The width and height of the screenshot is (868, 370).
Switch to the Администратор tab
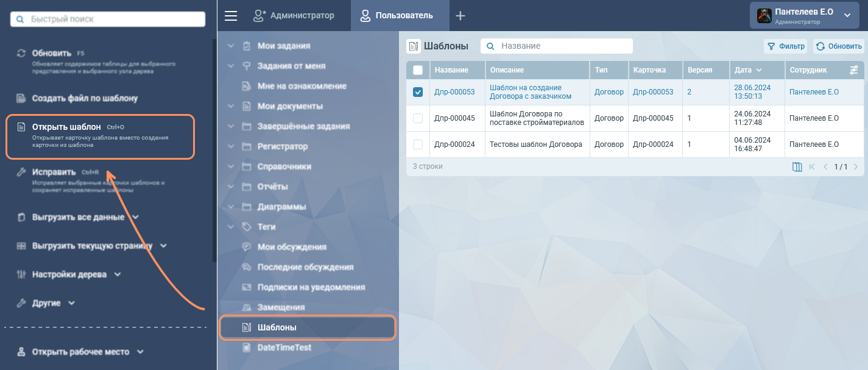click(x=294, y=16)
